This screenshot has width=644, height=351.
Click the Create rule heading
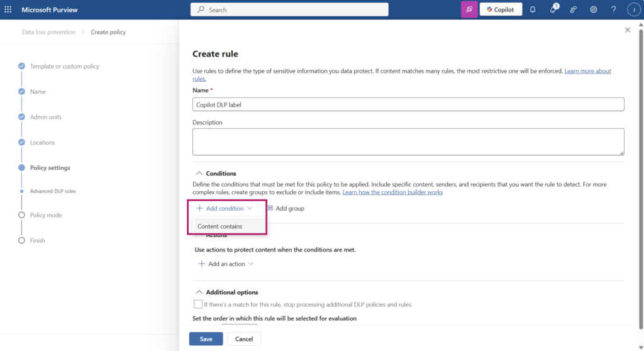[x=215, y=54]
